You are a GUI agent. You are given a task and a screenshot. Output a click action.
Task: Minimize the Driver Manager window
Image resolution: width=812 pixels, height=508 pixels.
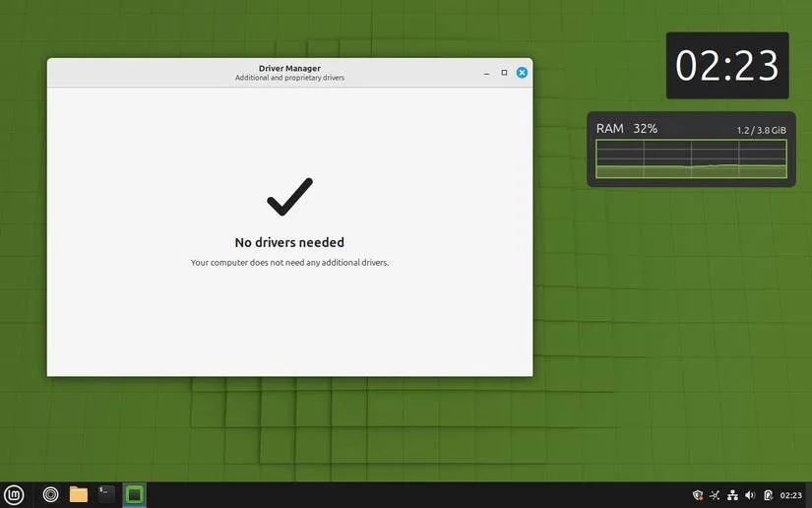point(486,73)
